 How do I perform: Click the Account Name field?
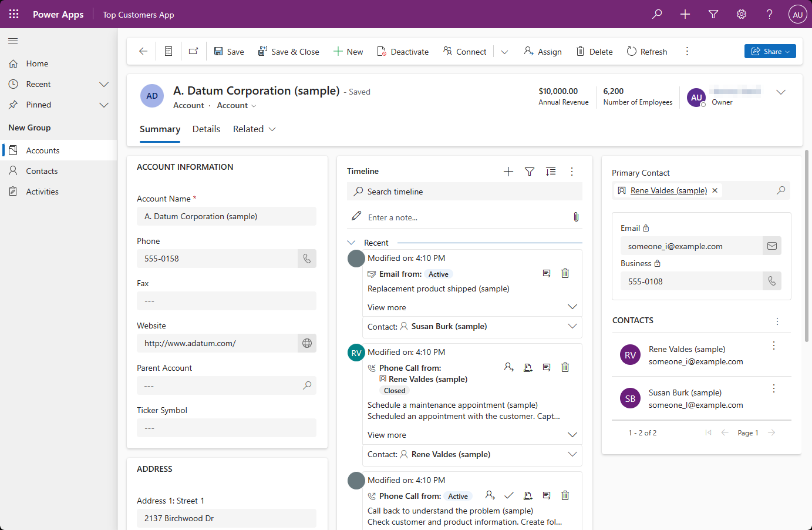pos(227,216)
